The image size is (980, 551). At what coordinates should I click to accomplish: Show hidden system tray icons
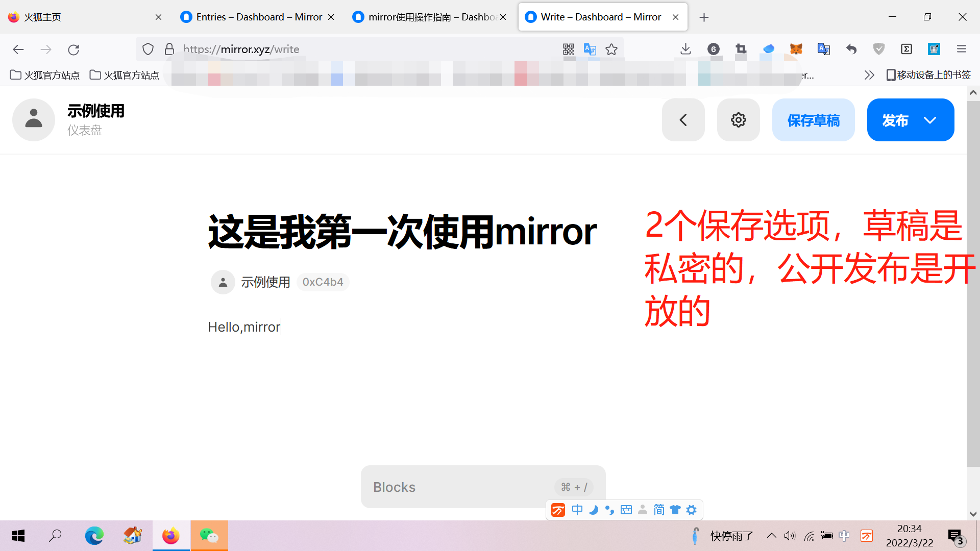pos(772,536)
